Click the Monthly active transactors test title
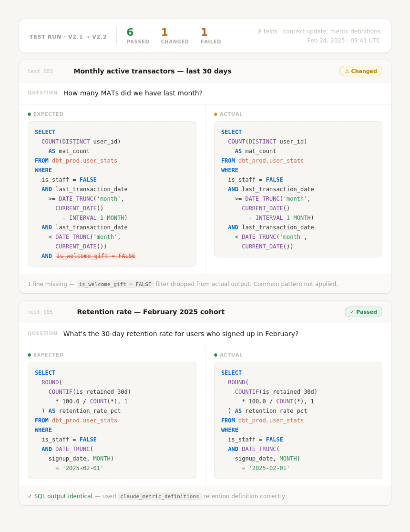The height and width of the screenshot is (532, 410). click(153, 71)
